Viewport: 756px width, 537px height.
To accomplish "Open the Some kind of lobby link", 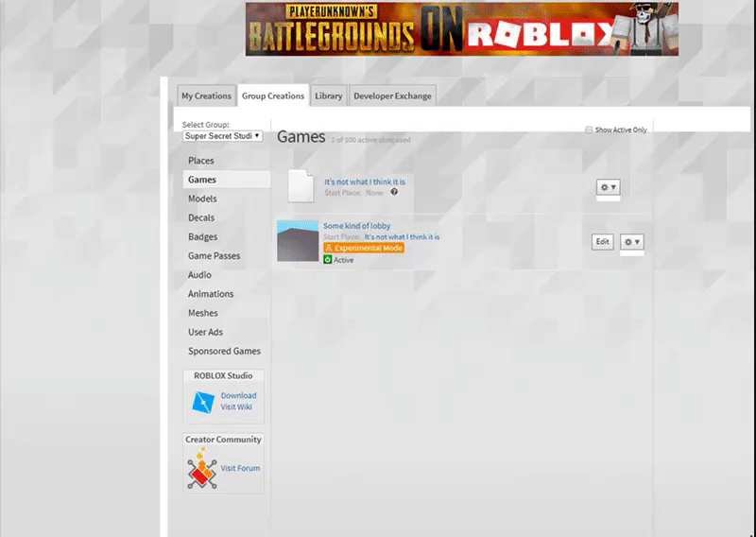I will 357,226.
